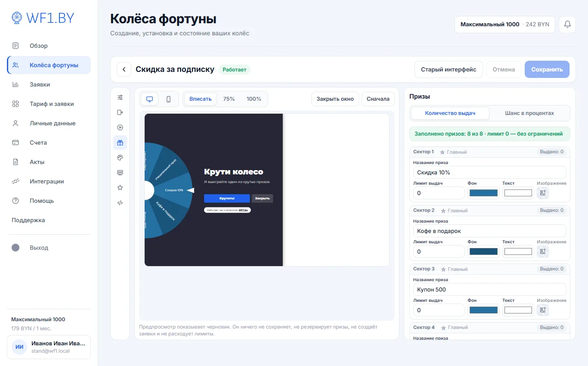Screen dimensions: 588x366
Task: Switch to Старый интерфейс
Action: (x=449, y=69)
